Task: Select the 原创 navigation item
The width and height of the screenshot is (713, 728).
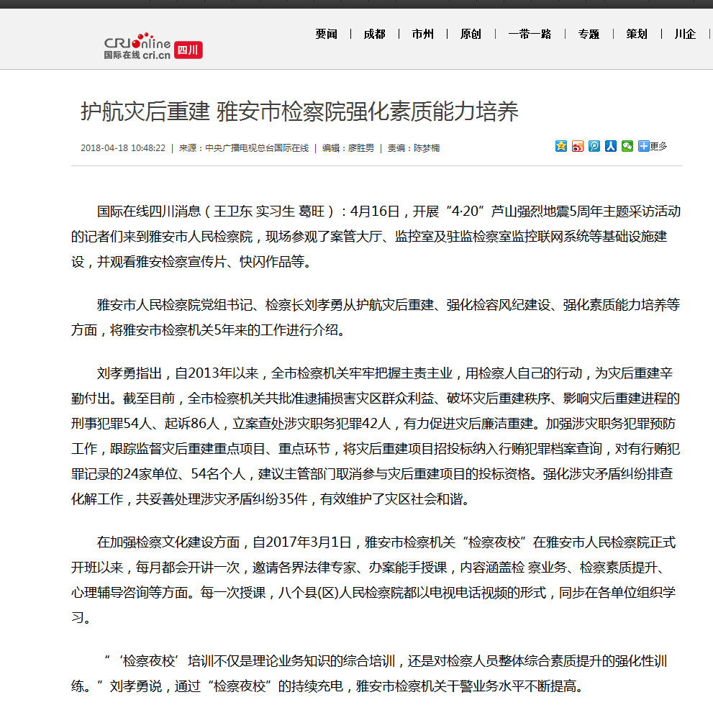Action: (x=471, y=34)
